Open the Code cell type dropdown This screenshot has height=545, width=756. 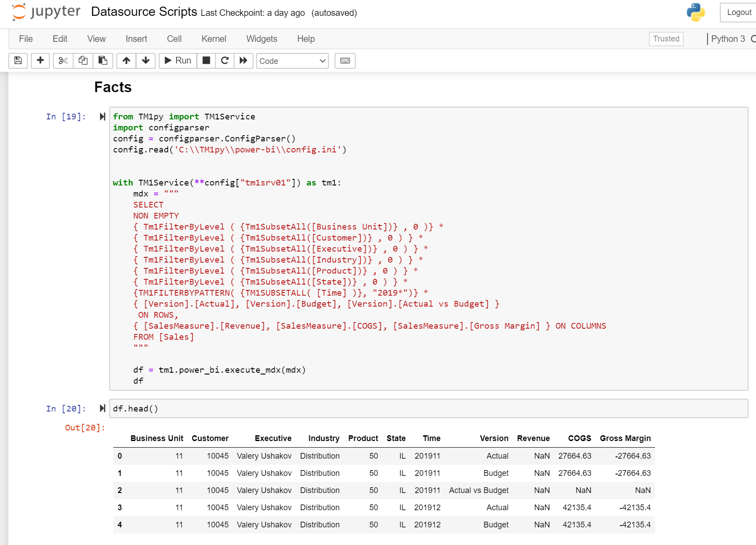pos(292,61)
